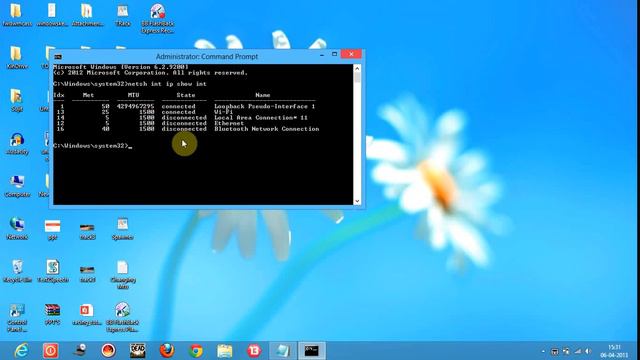The height and width of the screenshot is (360, 640).
Task: Click the round red-orange taskbar icon
Action: 108,351
